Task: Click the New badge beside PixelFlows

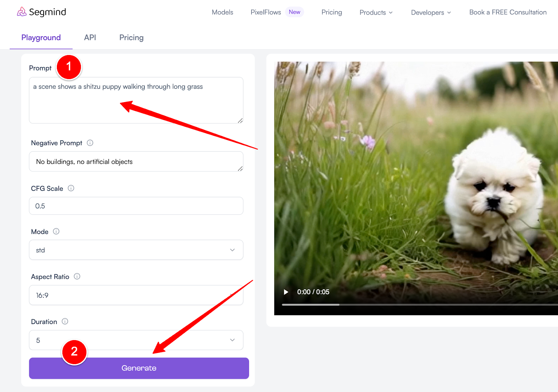Action: [x=294, y=12]
